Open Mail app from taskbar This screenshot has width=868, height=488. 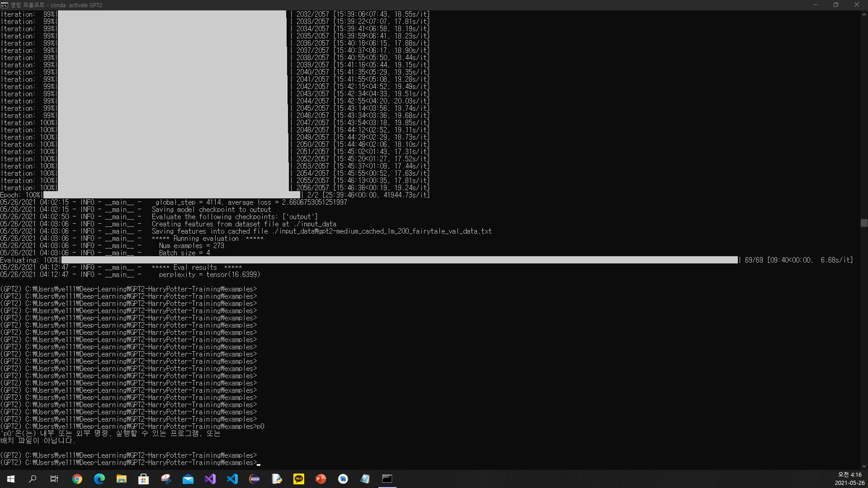pyautogui.click(x=188, y=479)
